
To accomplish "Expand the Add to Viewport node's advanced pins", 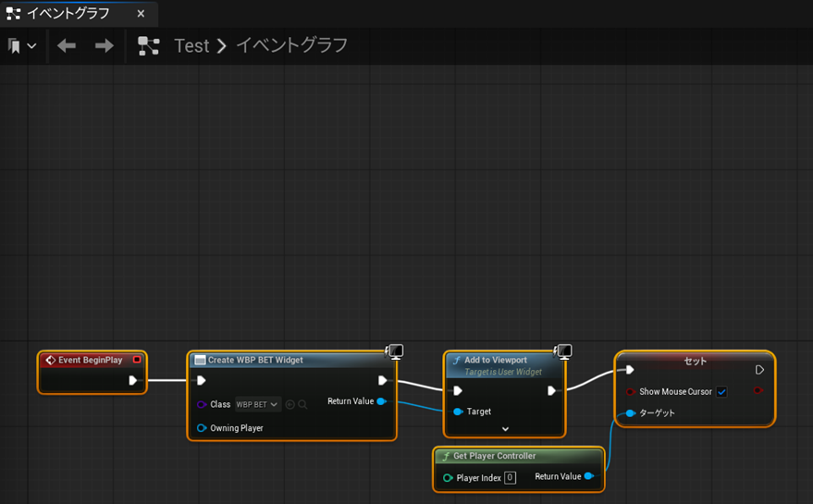I will pos(505,429).
